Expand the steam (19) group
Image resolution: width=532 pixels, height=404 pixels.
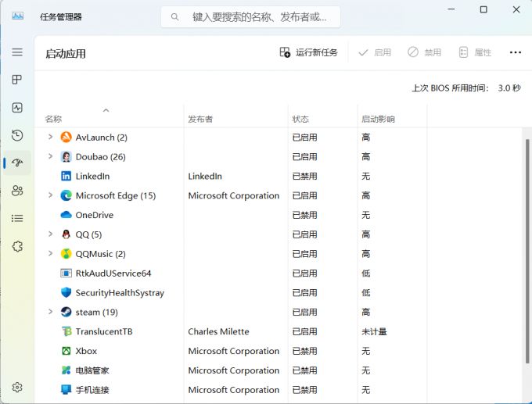point(51,312)
